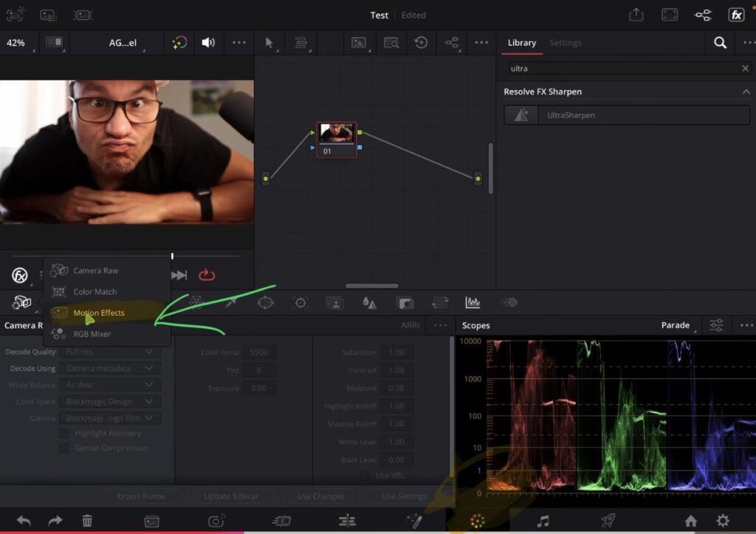The height and width of the screenshot is (534, 756).
Task: Open the Power Windows palette
Action: pos(266,303)
